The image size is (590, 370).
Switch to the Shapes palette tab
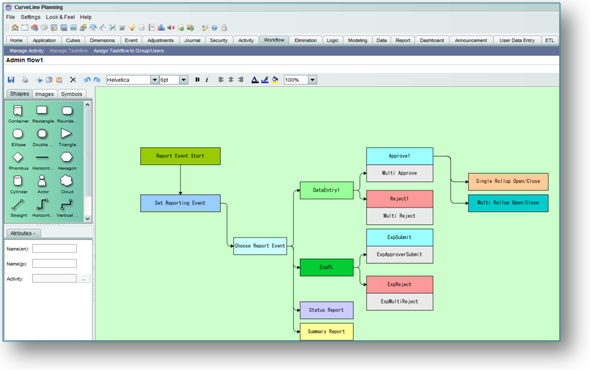[19, 94]
